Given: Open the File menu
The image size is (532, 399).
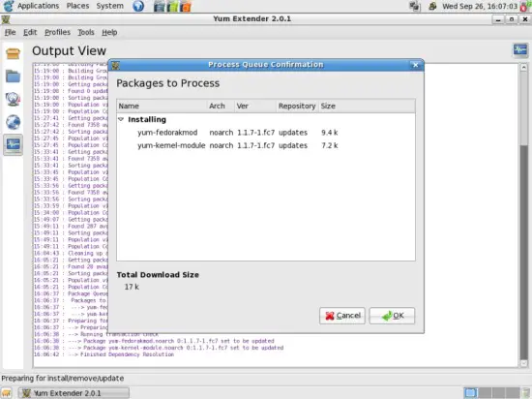Looking at the screenshot, I should click(x=11, y=32).
